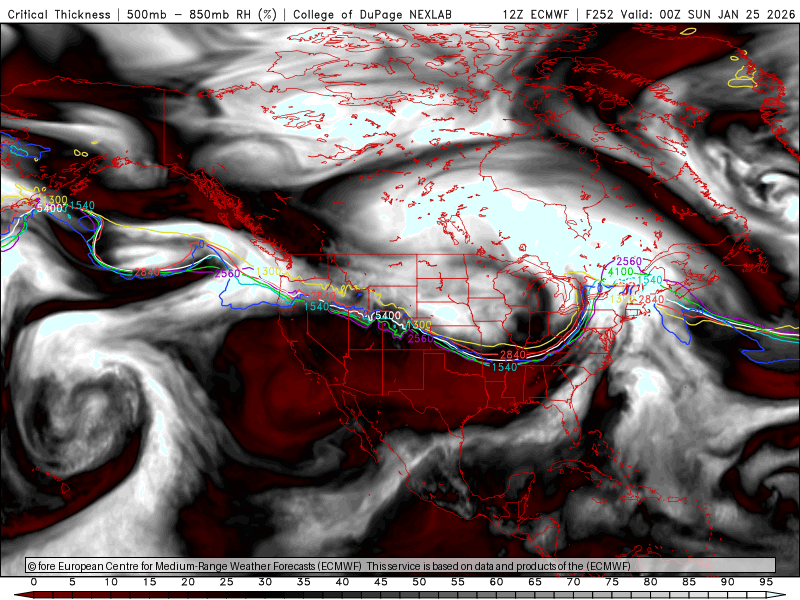Click the "20" color bar tick label

[x=188, y=582]
